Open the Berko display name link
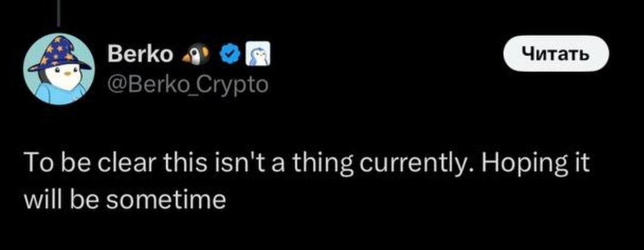 (140, 54)
